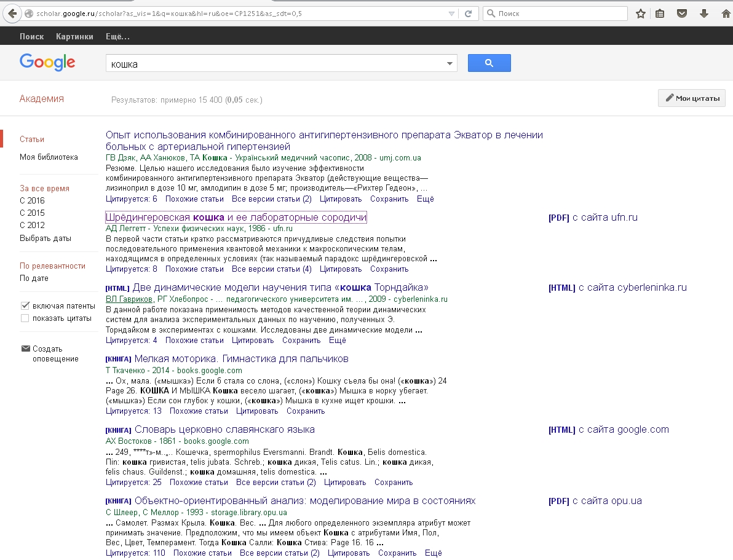Click the blue Google search magnifier button
Viewport: 733px width, 560px height.
(x=489, y=63)
